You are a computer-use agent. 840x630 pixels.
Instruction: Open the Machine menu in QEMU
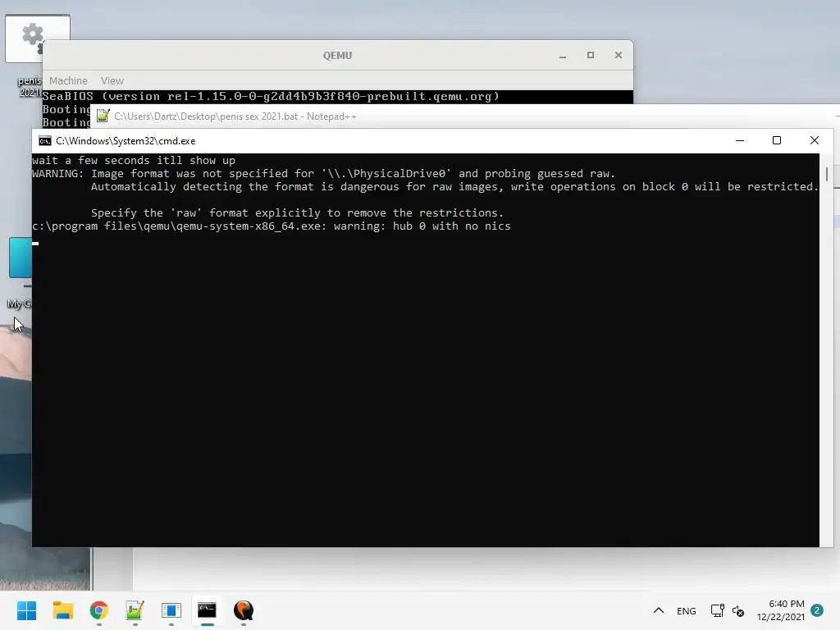pyautogui.click(x=68, y=81)
